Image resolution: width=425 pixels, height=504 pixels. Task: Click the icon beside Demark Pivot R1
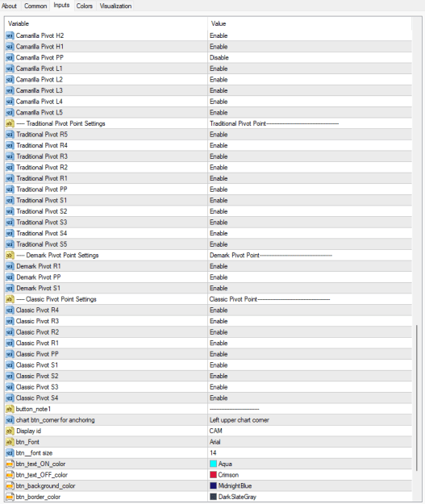(x=10, y=266)
